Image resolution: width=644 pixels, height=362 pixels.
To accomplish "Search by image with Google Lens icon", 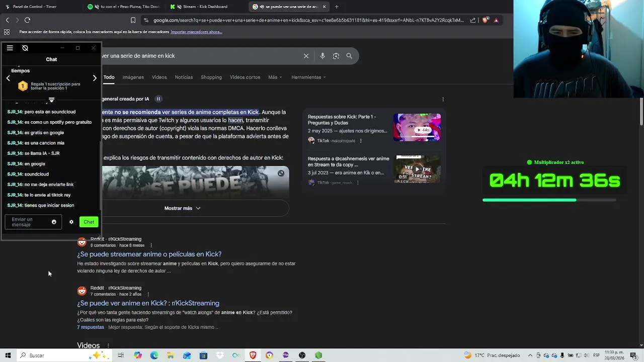I will tap(336, 56).
